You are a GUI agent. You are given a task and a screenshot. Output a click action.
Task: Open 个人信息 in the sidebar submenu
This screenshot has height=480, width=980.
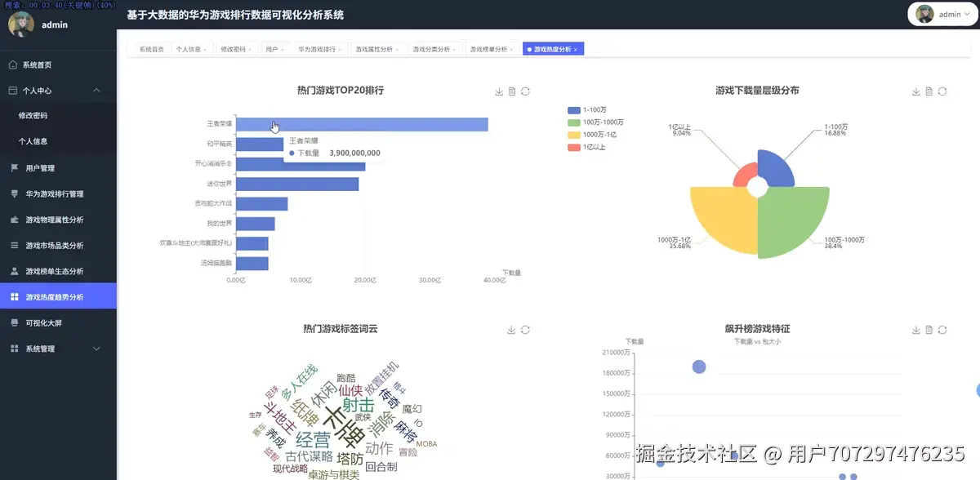pyautogui.click(x=58, y=141)
